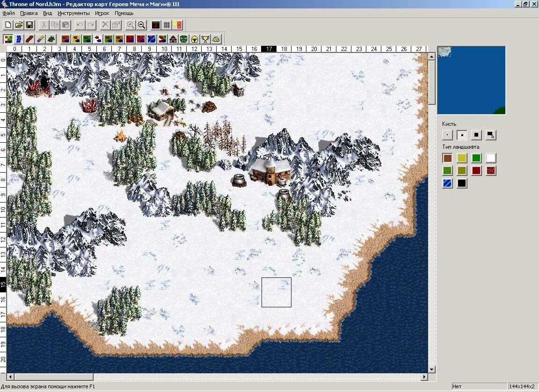Open the Правка menu
Screen dimensions: 539x392
point(29,13)
